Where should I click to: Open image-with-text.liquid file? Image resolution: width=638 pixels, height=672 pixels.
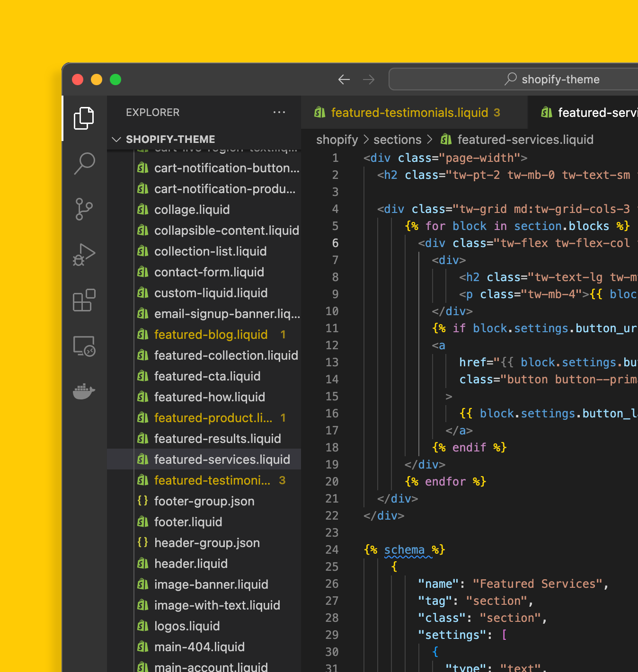tap(204, 605)
